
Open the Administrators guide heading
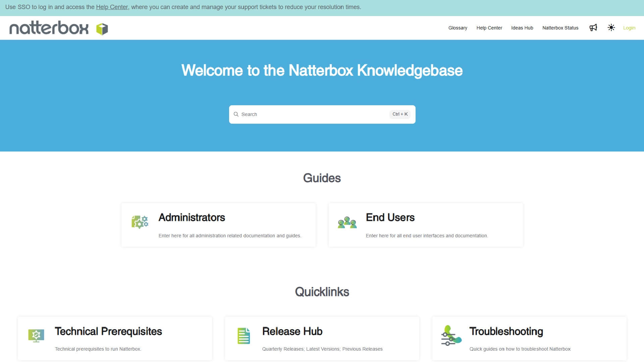click(x=192, y=218)
